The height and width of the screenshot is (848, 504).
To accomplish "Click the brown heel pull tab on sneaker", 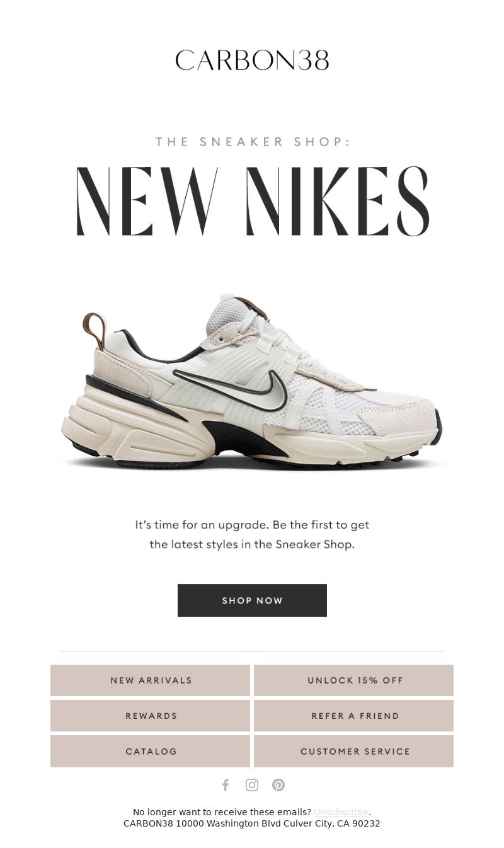I will coord(94,330).
